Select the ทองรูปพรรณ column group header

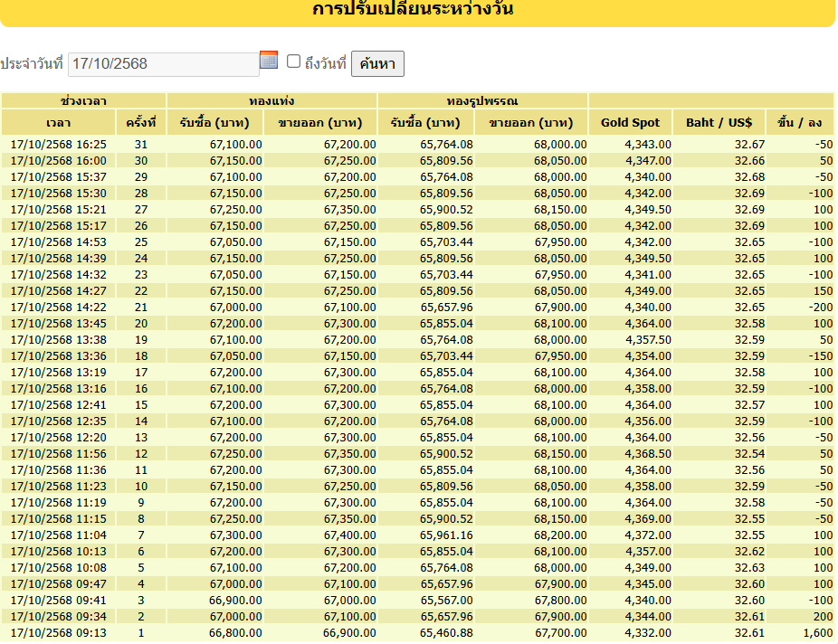[482, 101]
